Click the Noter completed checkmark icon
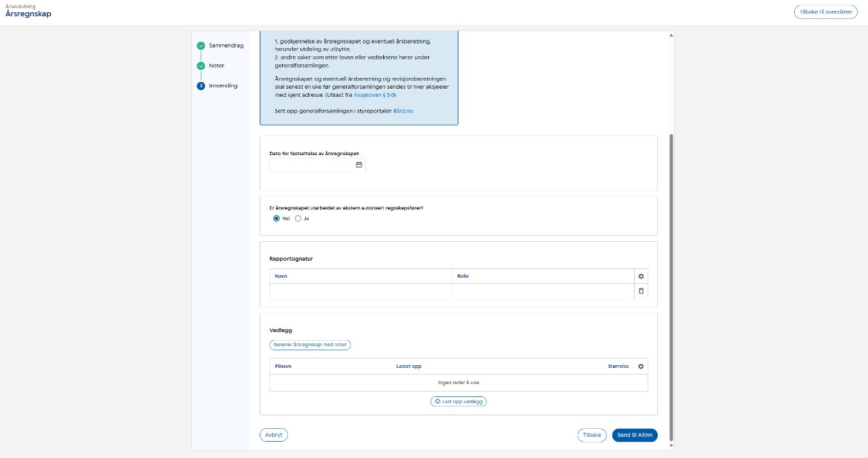The image size is (868, 458). (x=201, y=66)
